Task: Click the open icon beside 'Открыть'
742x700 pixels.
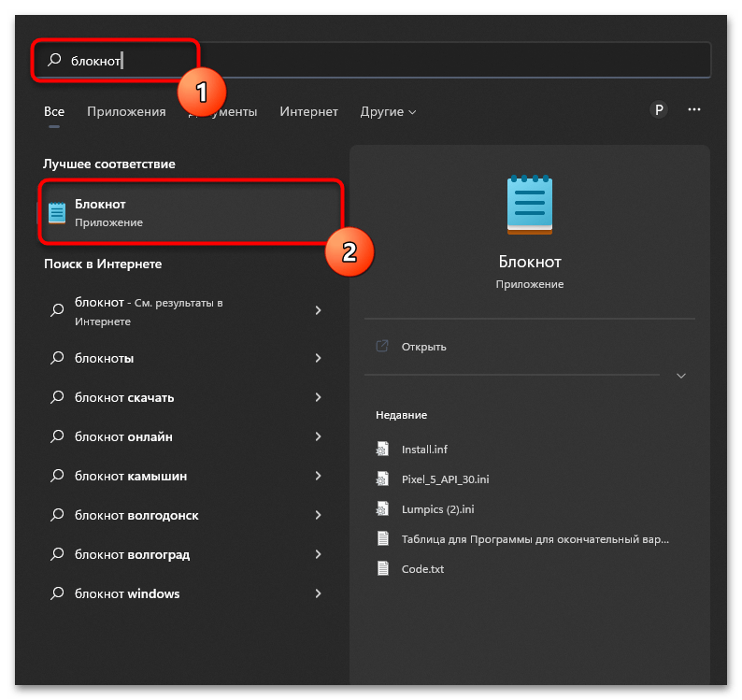Action: 382,347
